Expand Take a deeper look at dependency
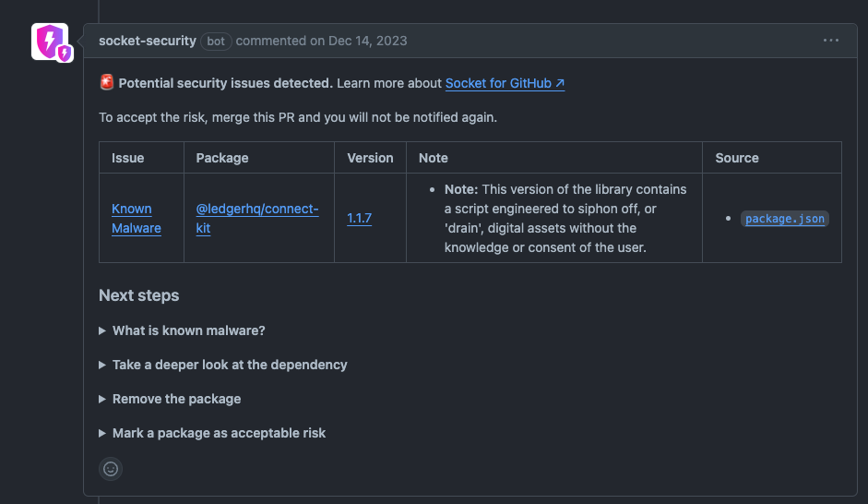868x504 pixels. pos(229,365)
